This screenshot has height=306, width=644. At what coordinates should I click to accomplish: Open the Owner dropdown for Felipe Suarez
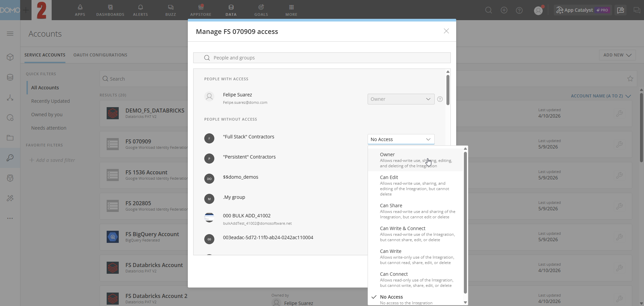pos(401,99)
